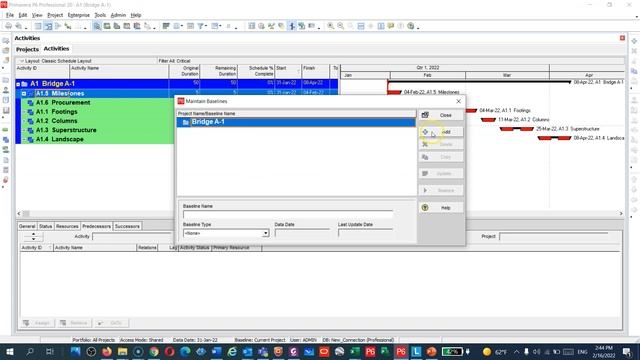Click the Add baseline button
Image resolution: width=640 pixels, height=360 pixels.
441,132
